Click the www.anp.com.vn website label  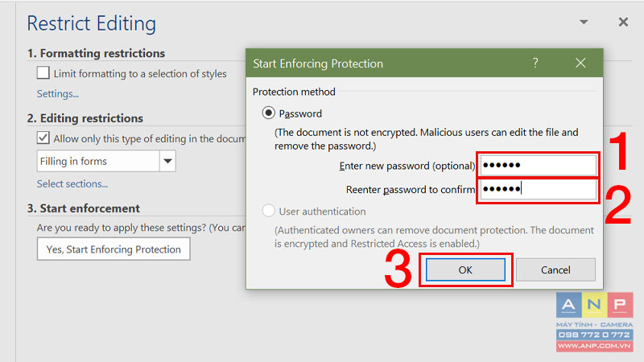pos(594,346)
